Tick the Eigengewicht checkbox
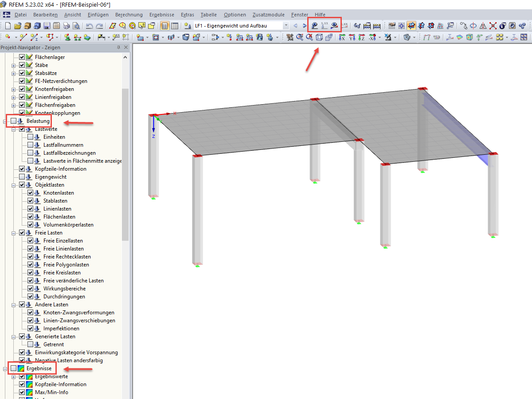The width and height of the screenshot is (532, 399). [x=22, y=177]
